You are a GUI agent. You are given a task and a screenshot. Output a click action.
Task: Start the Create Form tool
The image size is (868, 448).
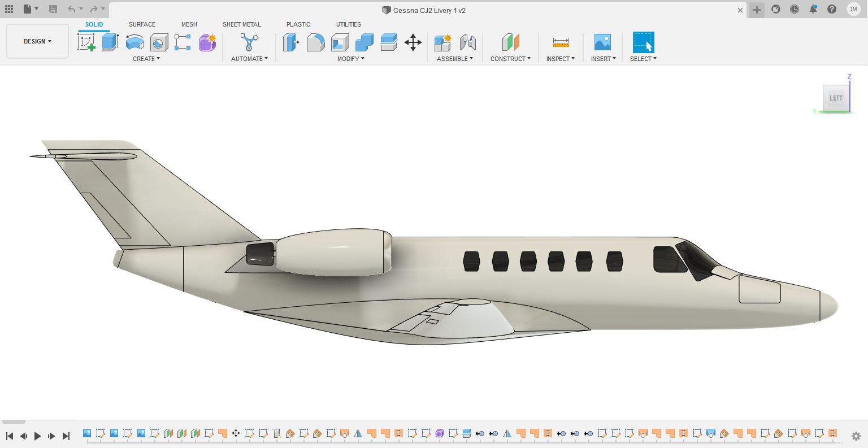(x=207, y=42)
